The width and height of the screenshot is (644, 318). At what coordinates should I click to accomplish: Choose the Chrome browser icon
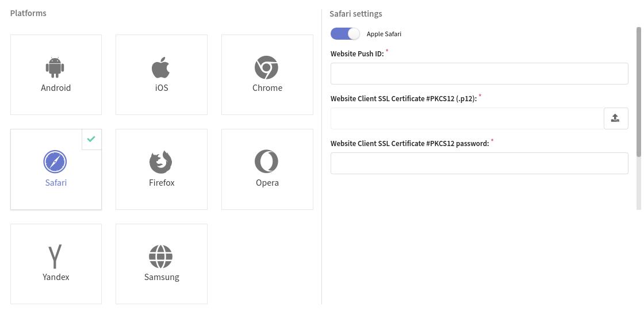(x=267, y=67)
